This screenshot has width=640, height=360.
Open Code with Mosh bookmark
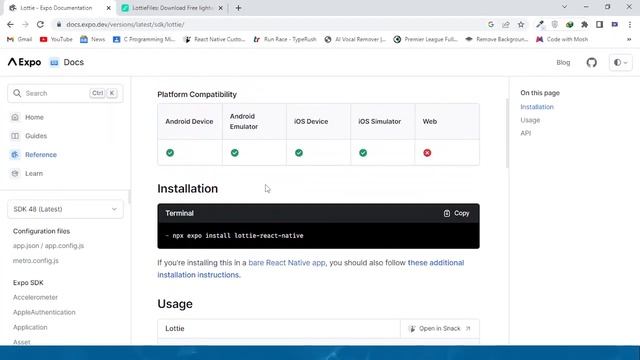point(562,39)
